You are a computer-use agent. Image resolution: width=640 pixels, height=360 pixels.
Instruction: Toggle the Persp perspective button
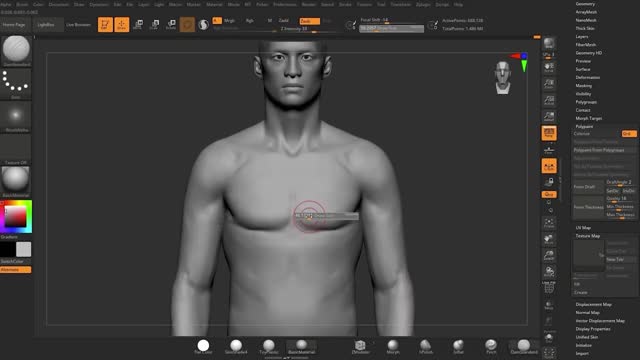pyautogui.click(x=549, y=133)
